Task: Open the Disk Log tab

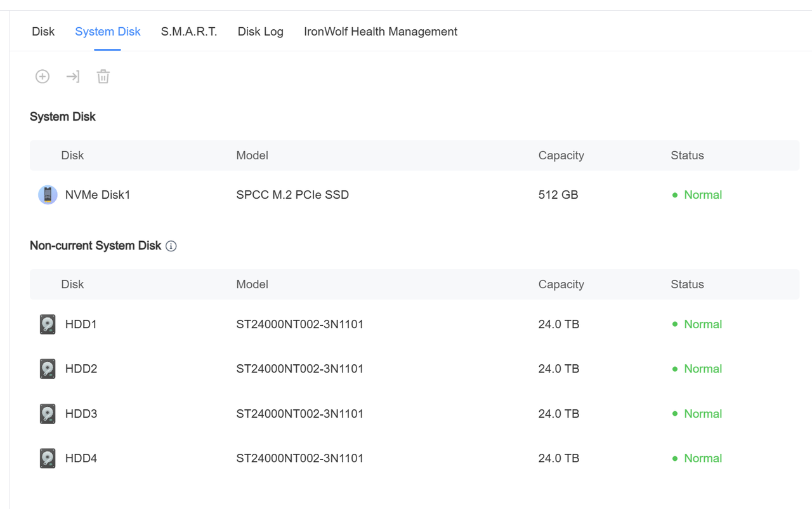Action: 261,32
